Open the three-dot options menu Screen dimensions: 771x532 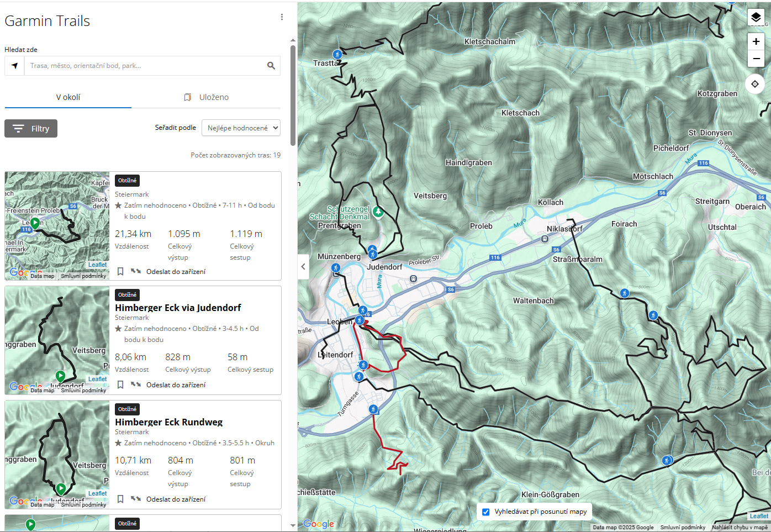point(282,17)
